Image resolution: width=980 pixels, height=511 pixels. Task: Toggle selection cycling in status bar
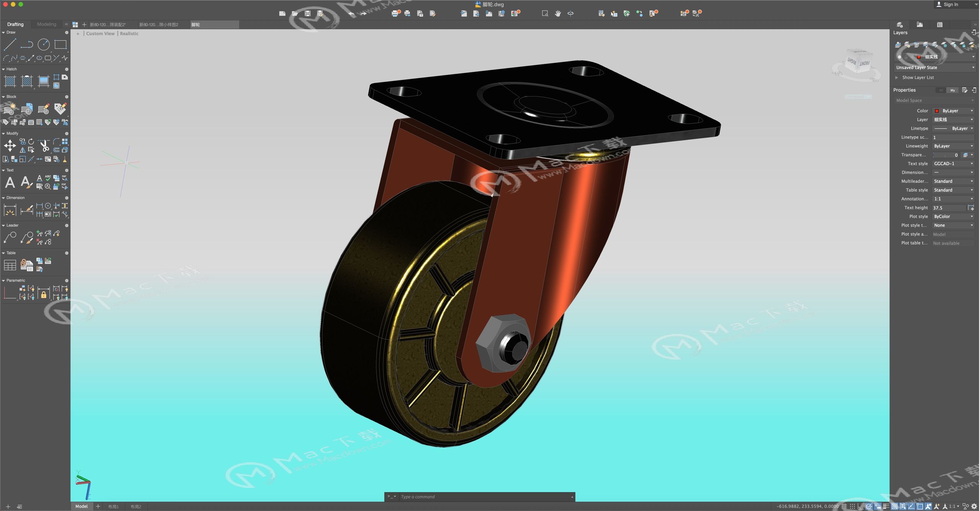903,506
